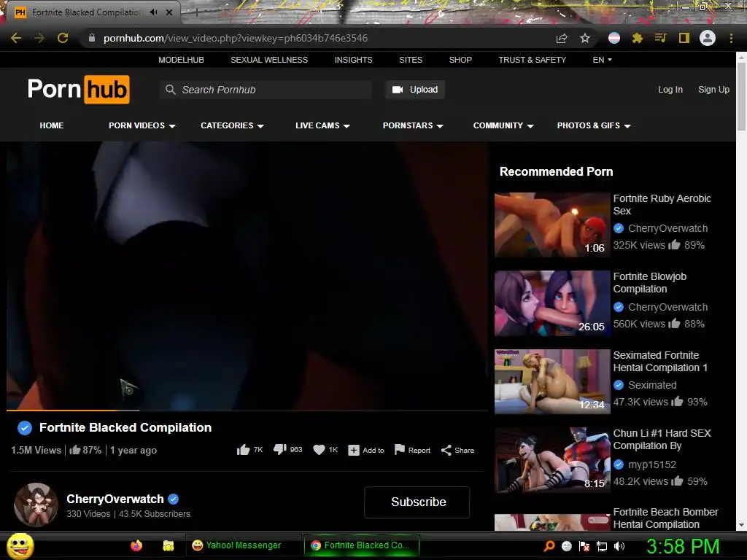Click the Add to plus icon
This screenshot has width=747, height=560.
[354, 450]
